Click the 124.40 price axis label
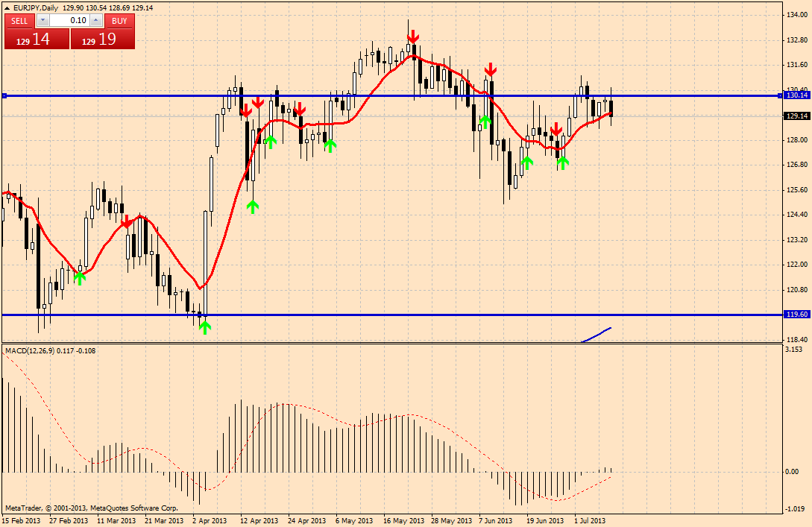Viewport: 812px width, 527px height. 797,215
